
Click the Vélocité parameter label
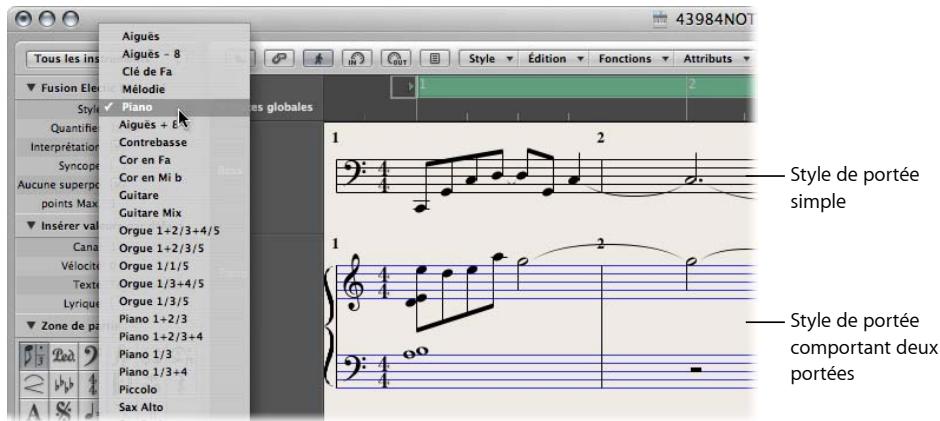[x=80, y=266]
